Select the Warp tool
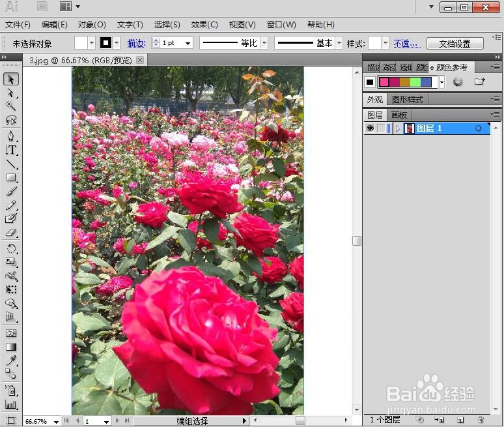This screenshot has width=504, height=427. [x=11, y=276]
